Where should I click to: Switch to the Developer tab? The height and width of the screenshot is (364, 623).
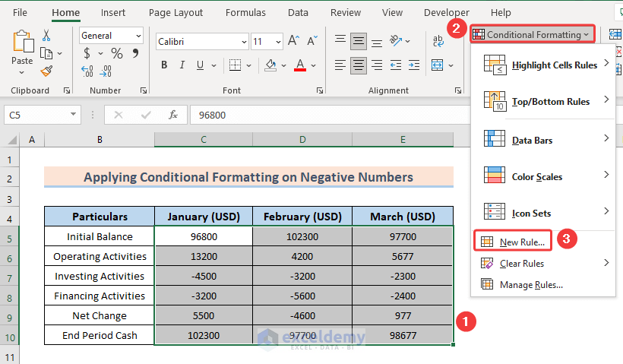(447, 13)
